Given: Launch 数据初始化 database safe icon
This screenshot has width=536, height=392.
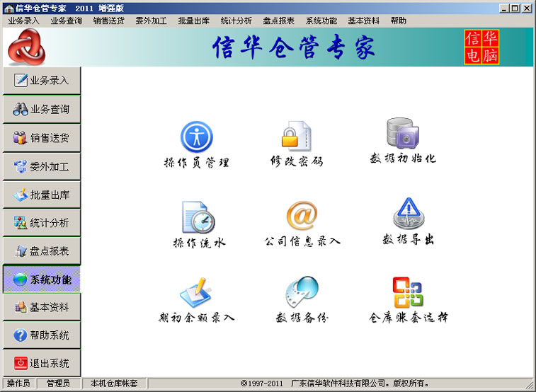Looking at the screenshot, I should (403, 134).
